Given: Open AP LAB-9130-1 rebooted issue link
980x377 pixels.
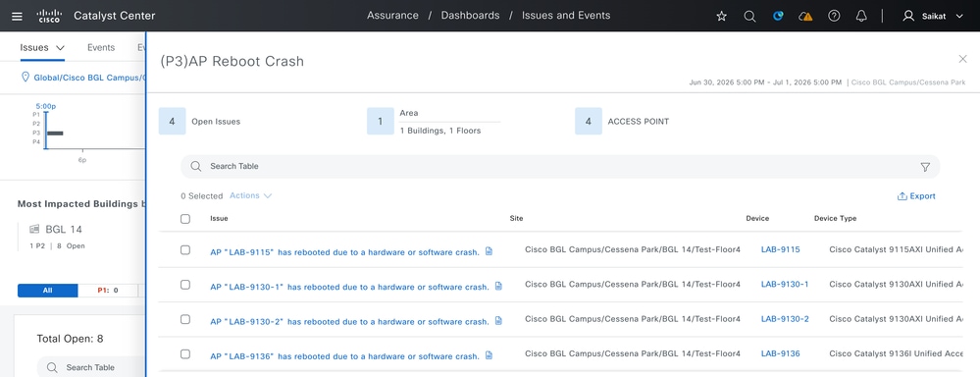Looking at the screenshot, I should coord(349,287).
